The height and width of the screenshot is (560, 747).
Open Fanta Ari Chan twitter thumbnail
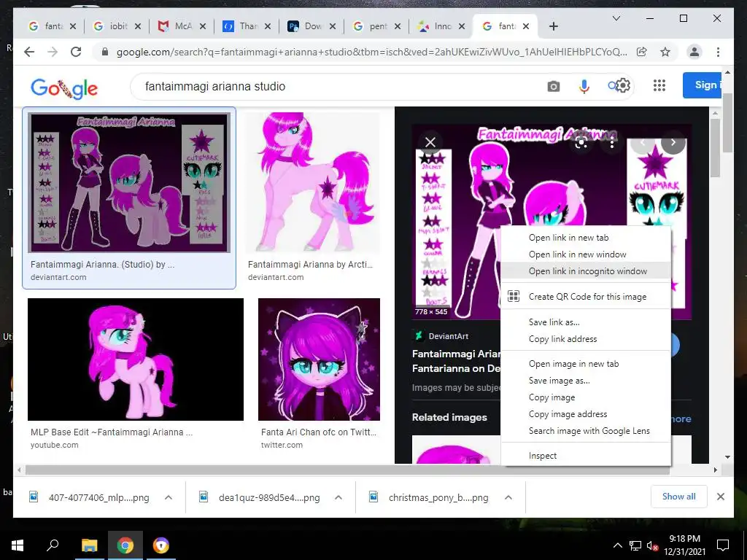(x=320, y=359)
